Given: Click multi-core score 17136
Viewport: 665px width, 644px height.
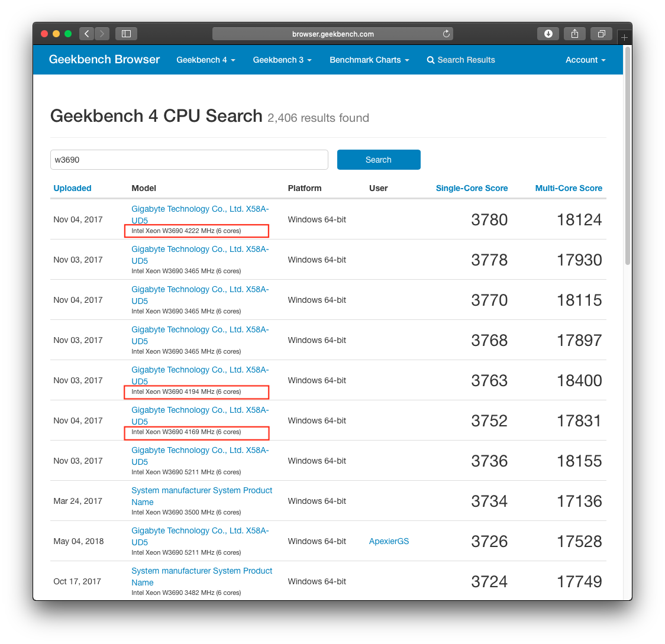Looking at the screenshot, I should [x=579, y=501].
